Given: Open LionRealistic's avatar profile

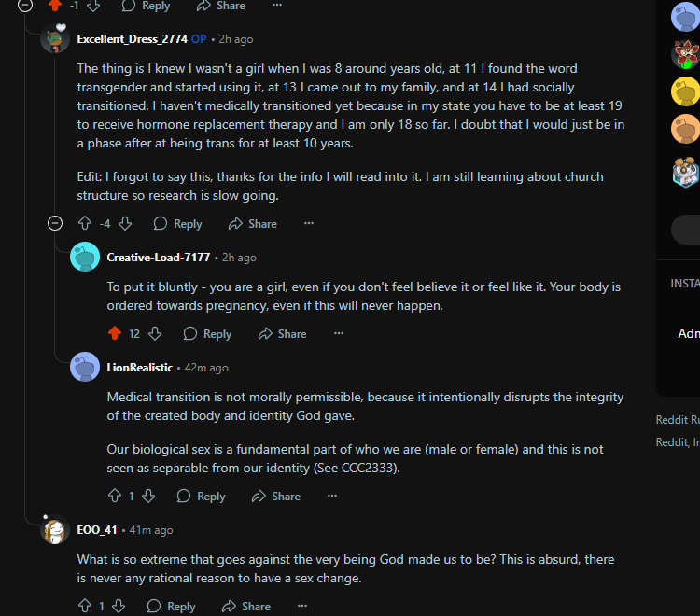Looking at the screenshot, I should tap(85, 367).
